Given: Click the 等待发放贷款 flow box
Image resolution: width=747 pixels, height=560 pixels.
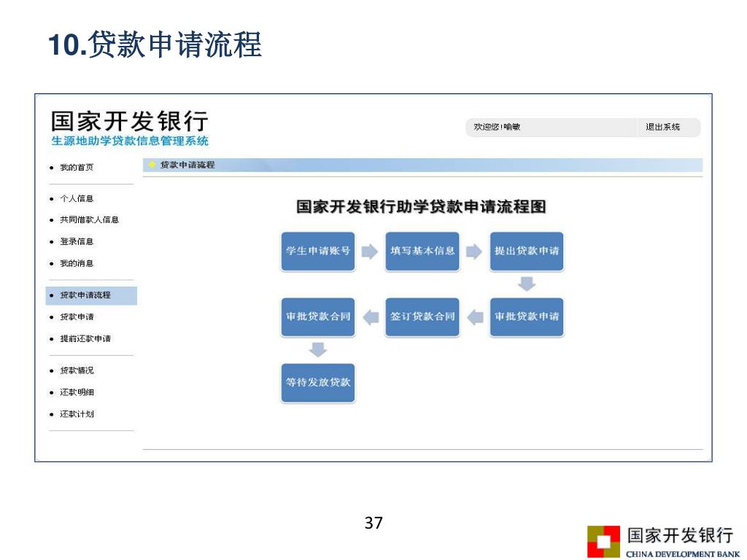Looking at the screenshot, I should point(318,383).
